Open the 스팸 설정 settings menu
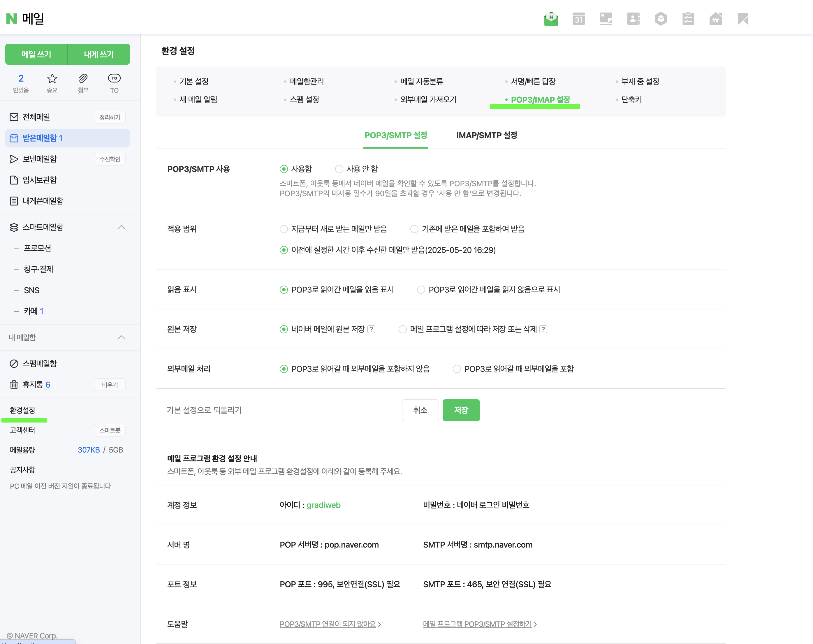This screenshot has width=813, height=644. coord(304,100)
